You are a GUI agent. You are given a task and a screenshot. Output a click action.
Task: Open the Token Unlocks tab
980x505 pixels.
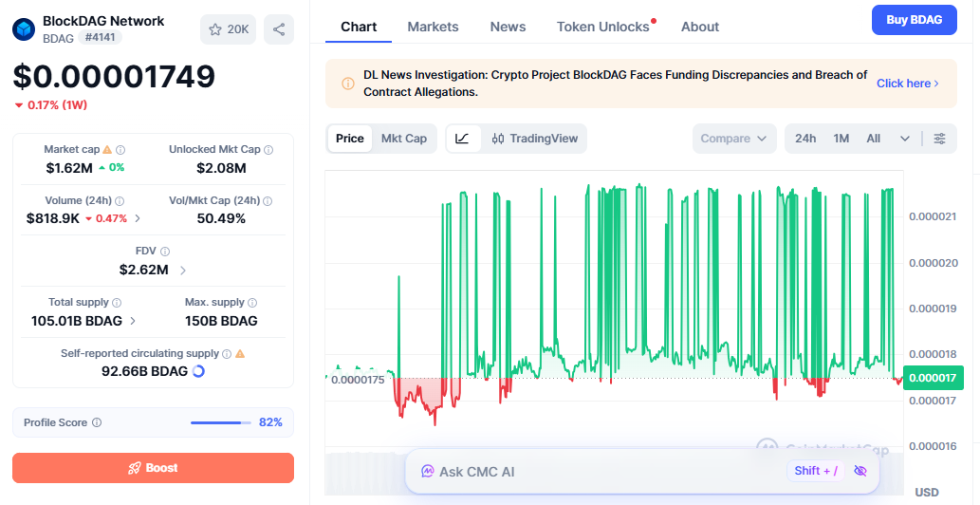[603, 27]
